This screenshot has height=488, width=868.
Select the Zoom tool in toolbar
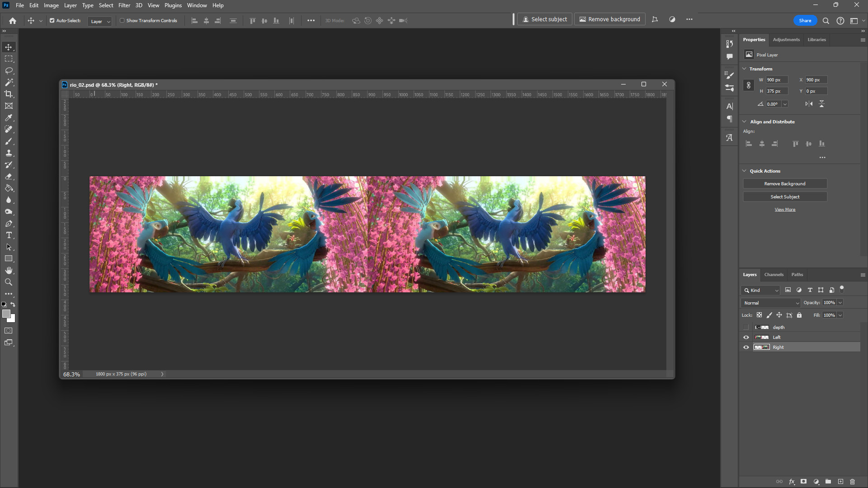[x=9, y=282]
